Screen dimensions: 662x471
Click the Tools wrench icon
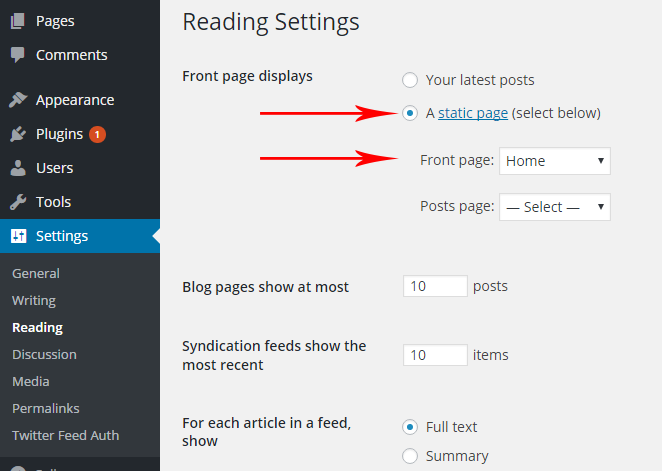click(18, 202)
